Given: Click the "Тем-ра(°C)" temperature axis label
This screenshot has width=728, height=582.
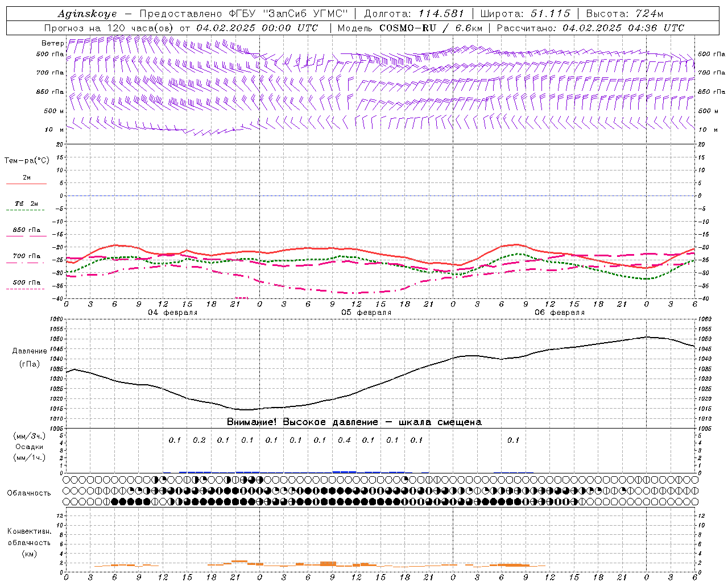Looking at the screenshot, I should tap(27, 161).
